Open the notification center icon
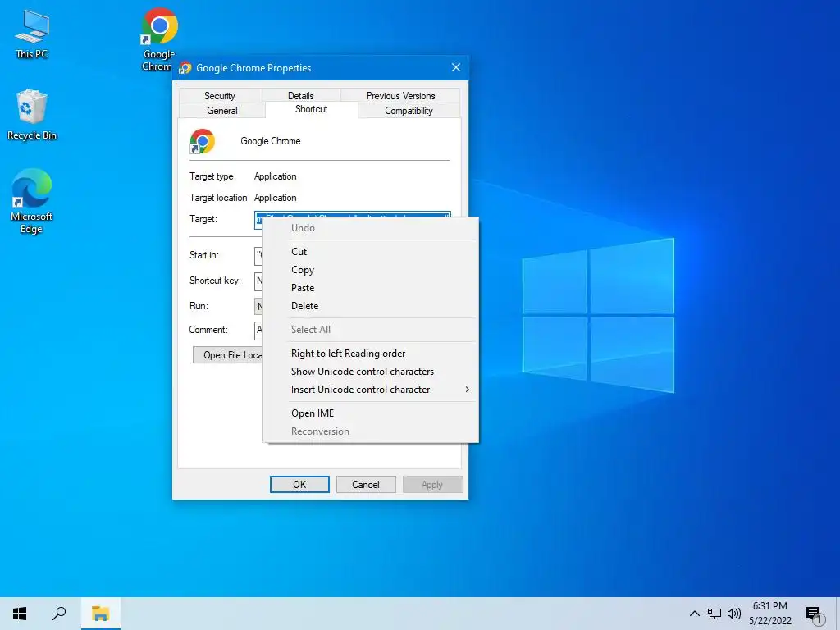This screenshot has width=840, height=630. click(813, 614)
